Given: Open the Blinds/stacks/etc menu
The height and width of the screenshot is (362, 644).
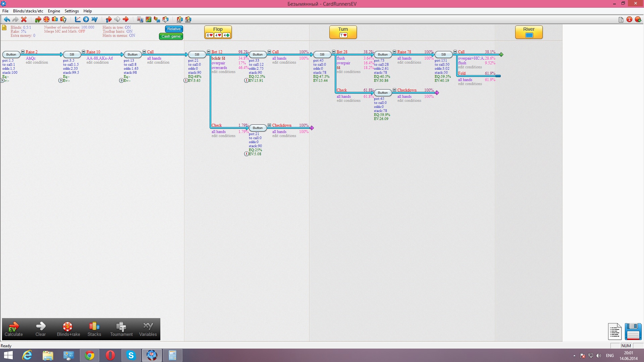Looking at the screenshot, I should (28, 11).
